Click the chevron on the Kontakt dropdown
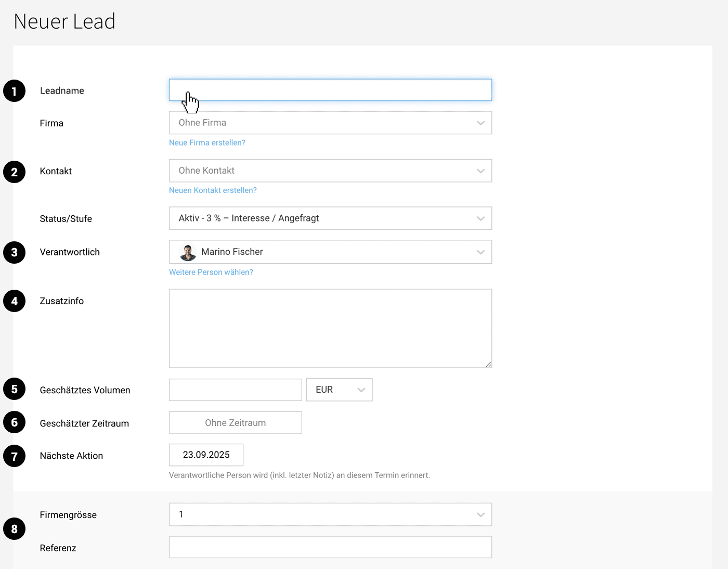 click(x=479, y=170)
